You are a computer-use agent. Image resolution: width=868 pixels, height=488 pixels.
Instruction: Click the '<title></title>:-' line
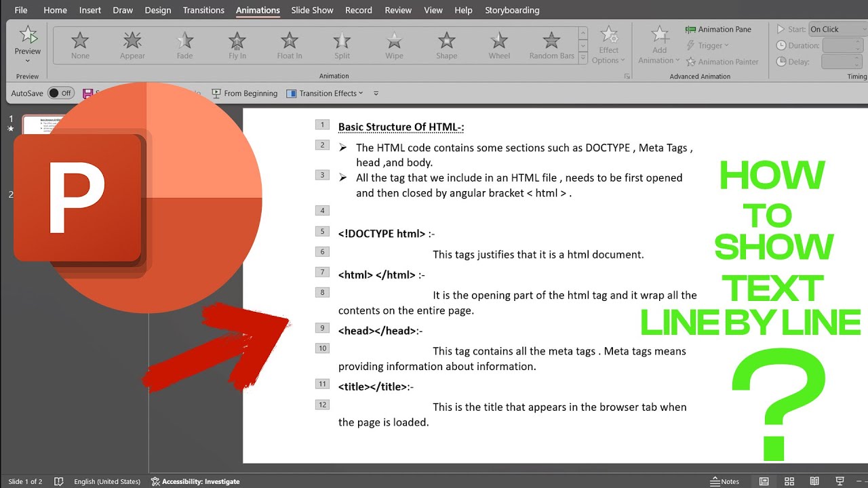click(x=376, y=387)
